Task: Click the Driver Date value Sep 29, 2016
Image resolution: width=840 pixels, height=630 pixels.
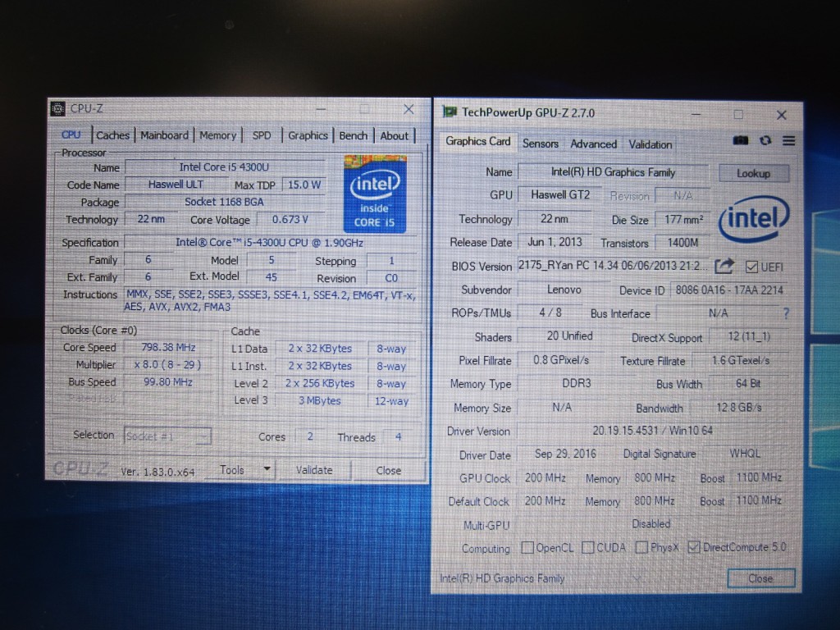Action: tap(565, 454)
